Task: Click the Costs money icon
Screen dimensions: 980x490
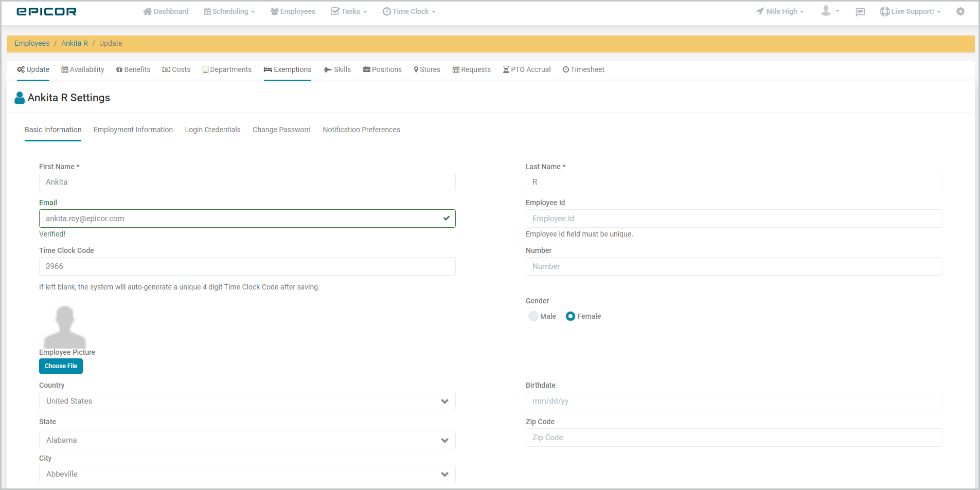Action: click(166, 69)
